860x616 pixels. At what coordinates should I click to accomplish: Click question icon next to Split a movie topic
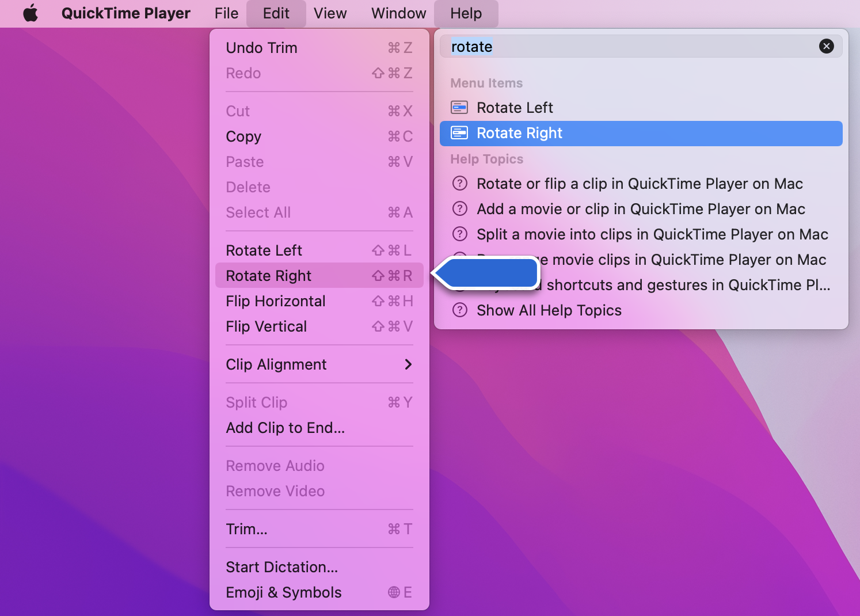(460, 234)
